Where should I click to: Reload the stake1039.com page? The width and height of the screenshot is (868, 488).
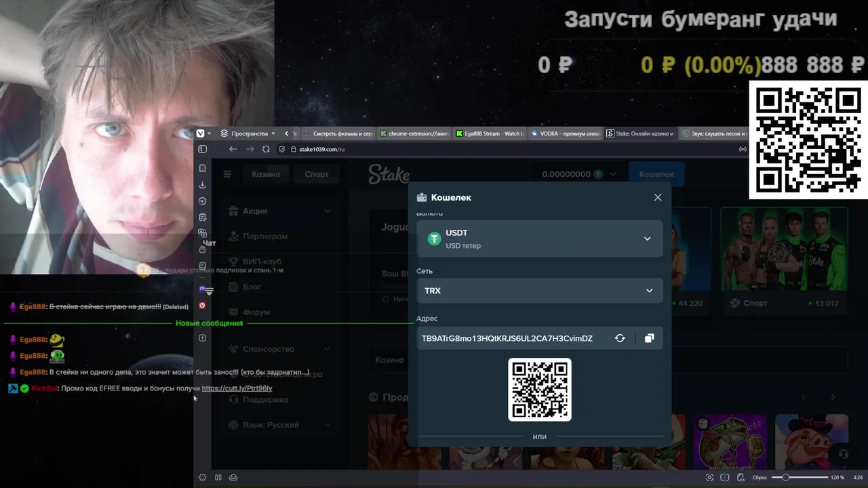click(266, 149)
